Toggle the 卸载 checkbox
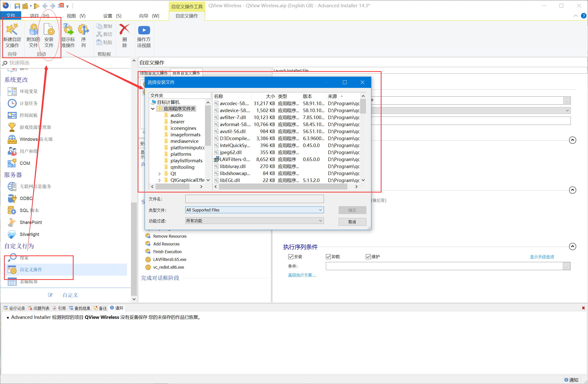This screenshot has width=588, height=384. coord(328,257)
